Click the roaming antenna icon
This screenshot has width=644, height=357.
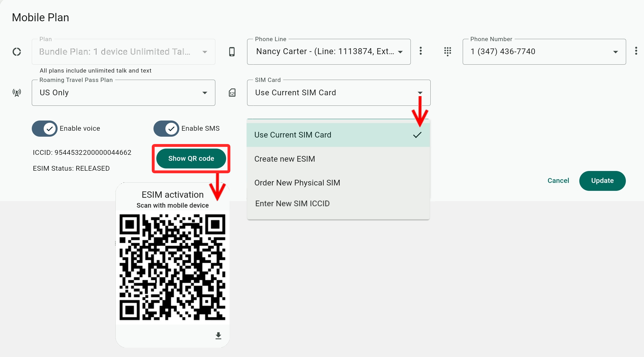[x=17, y=93]
